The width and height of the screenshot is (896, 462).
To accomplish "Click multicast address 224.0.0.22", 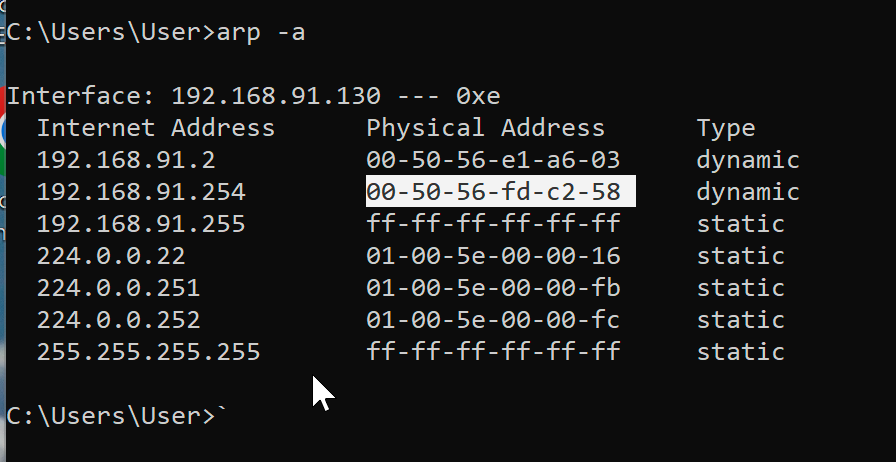I will coord(111,256).
